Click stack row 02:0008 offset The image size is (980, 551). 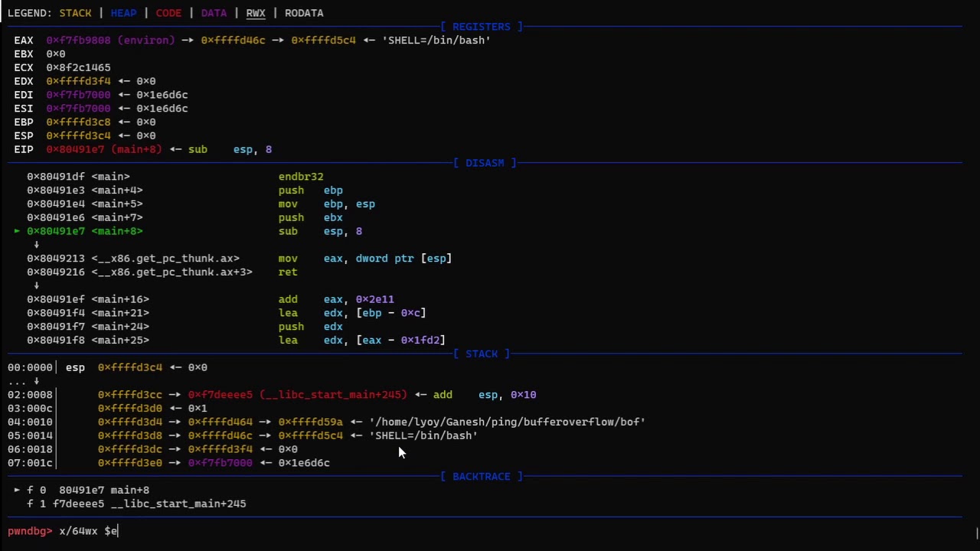pos(30,395)
